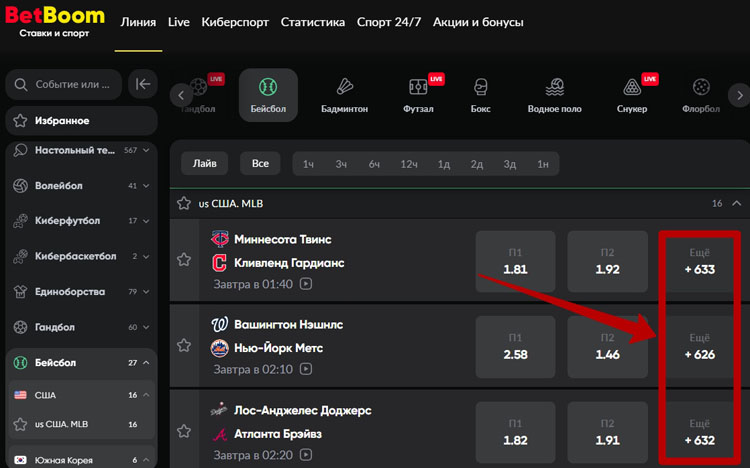
Task: Expand the Настольный теннис category chevron
Action: coord(146,150)
